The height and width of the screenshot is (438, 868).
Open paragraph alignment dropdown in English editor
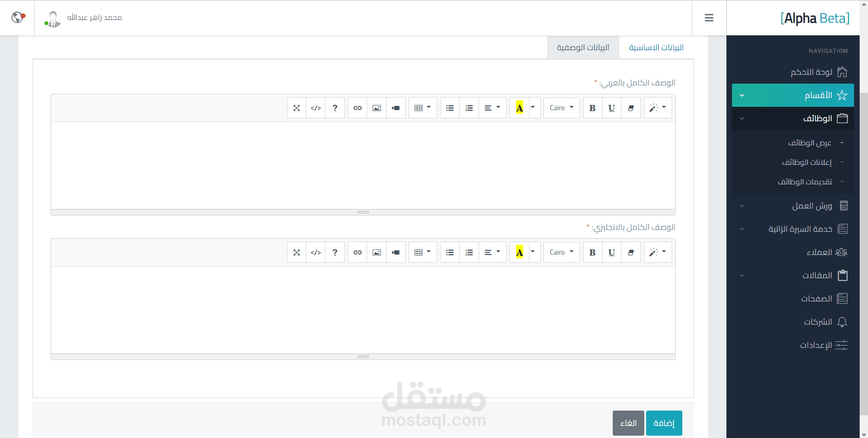492,252
